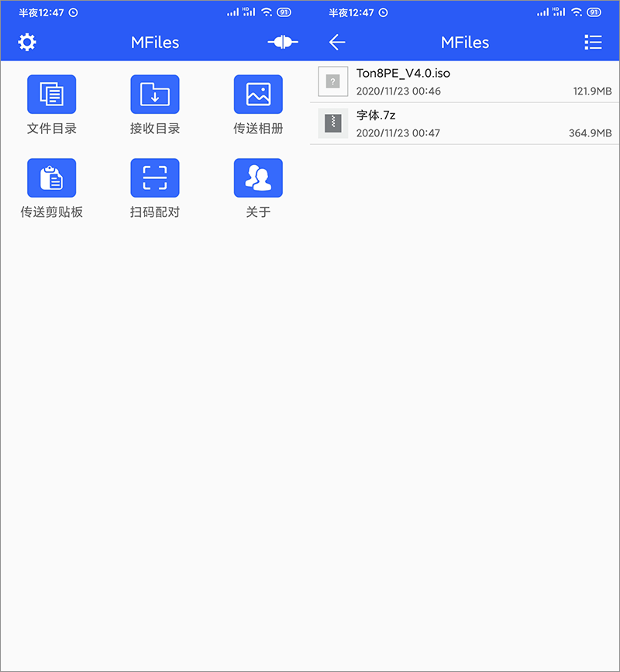Open the 关于 about section
Screen dimensions: 620x672
[x=258, y=177]
